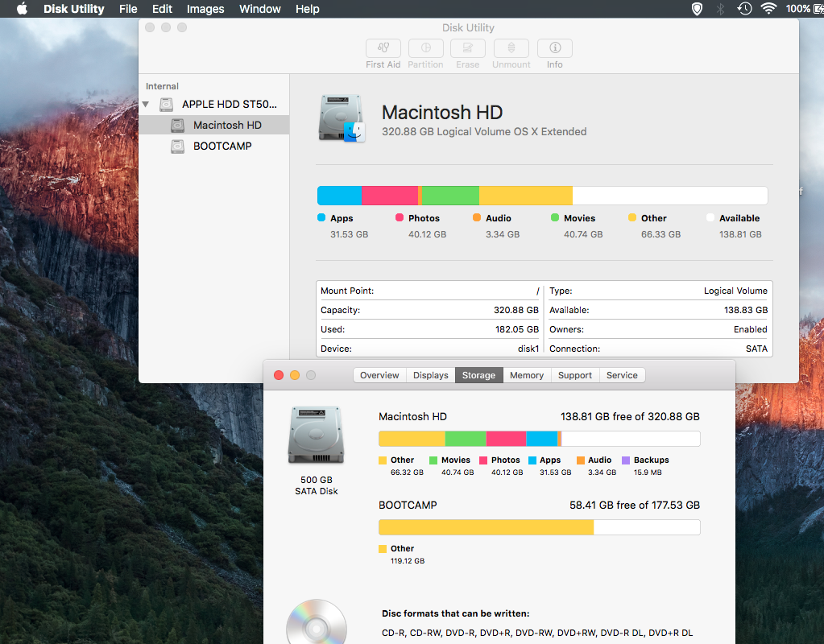Click the Mount Point value slash

pyautogui.click(x=537, y=291)
